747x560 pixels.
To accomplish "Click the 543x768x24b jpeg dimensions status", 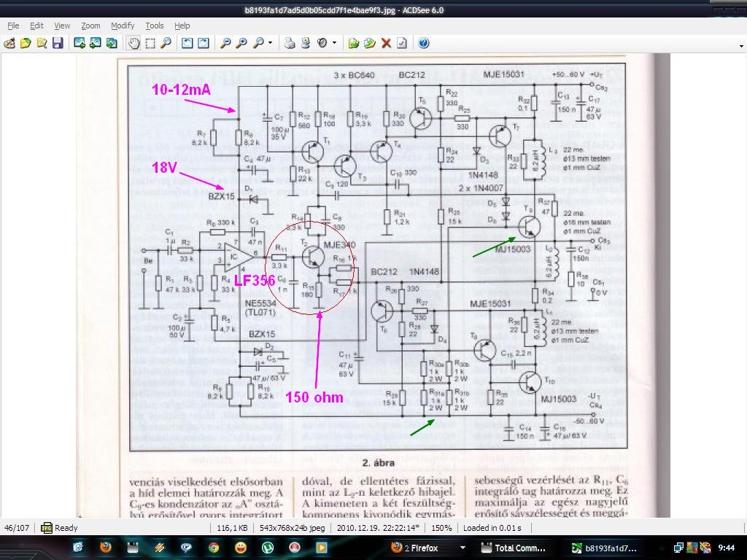I will (x=292, y=528).
